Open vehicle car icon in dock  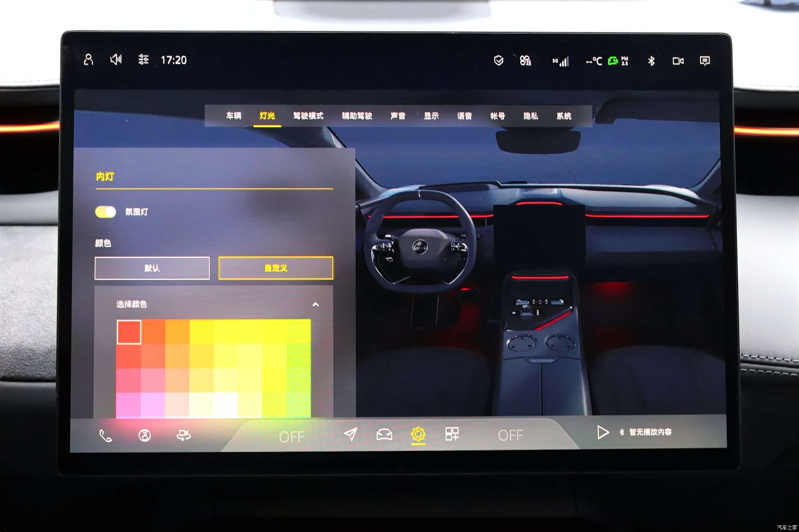[x=384, y=435]
